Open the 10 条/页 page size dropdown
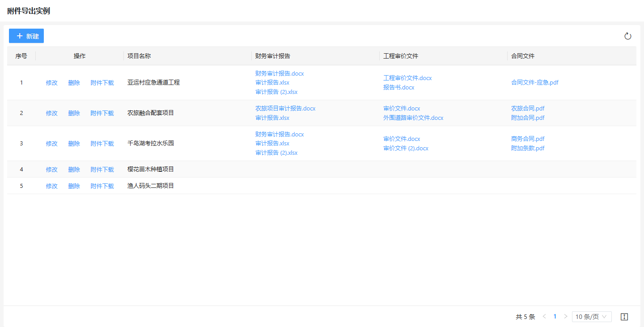644x327 pixels. tap(591, 317)
